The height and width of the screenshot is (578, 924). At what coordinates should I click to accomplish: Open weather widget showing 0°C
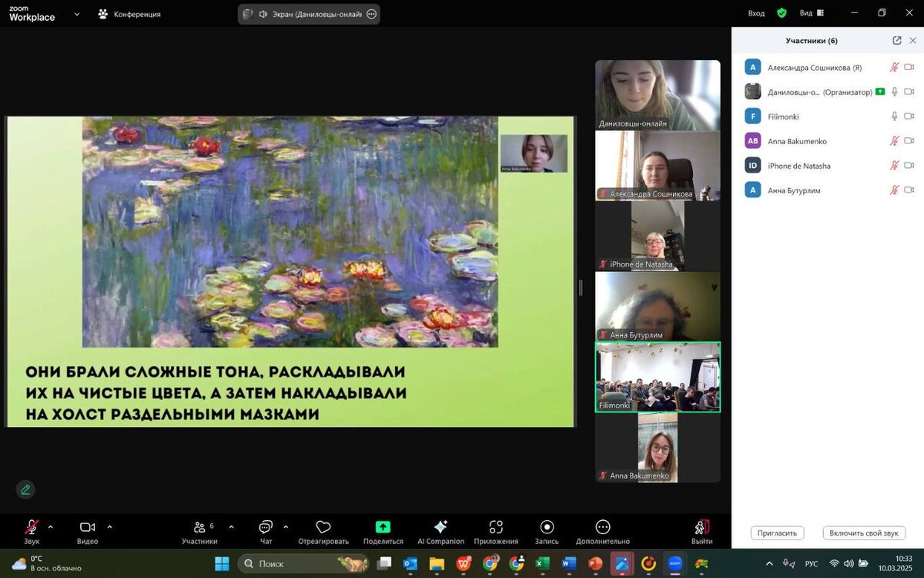click(46, 563)
